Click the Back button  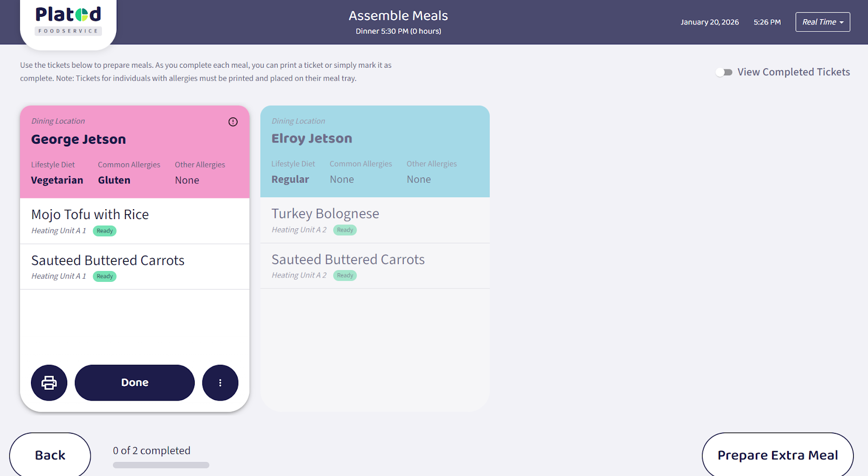point(50,455)
